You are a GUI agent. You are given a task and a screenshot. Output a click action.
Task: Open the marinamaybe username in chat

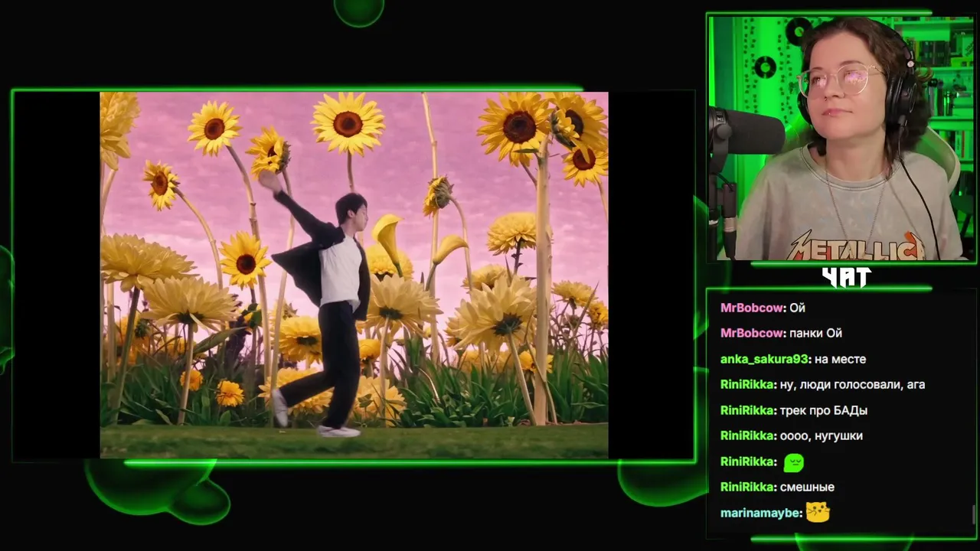[760, 513]
